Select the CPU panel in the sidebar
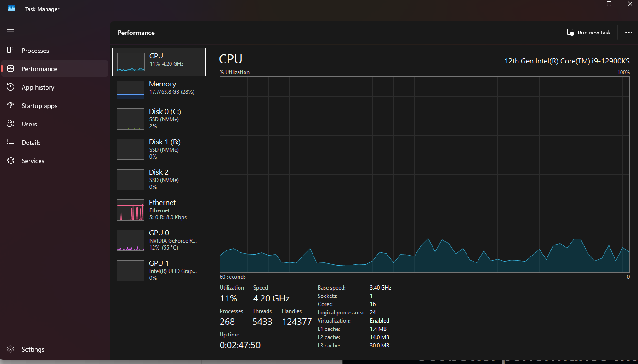The height and width of the screenshot is (364, 638). point(159,62)
